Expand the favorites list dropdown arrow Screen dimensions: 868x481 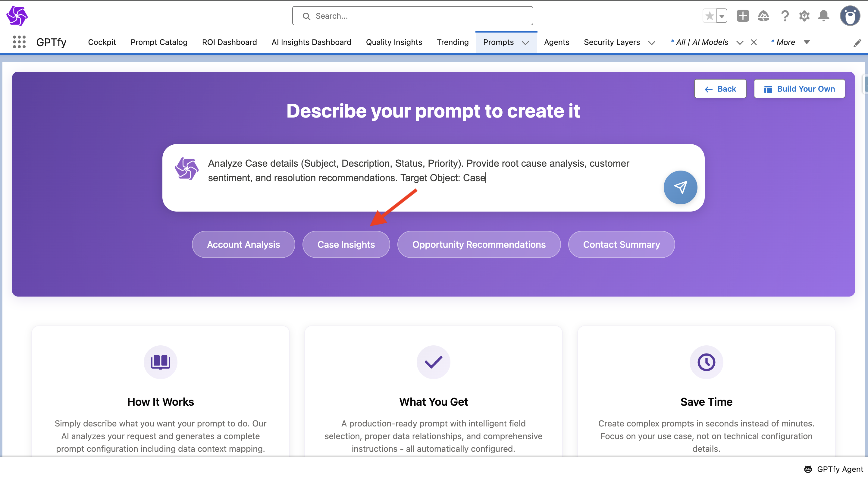click(722, 16)
